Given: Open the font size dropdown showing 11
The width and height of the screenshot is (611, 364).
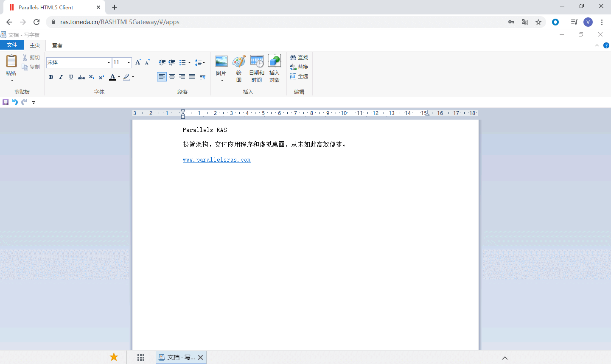Looking at the screenshot, I should [129, 62].
